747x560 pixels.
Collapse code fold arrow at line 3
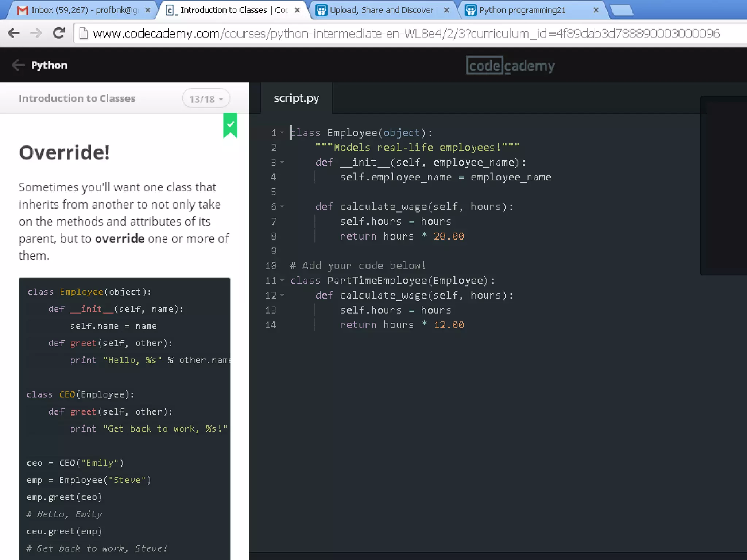282,162
